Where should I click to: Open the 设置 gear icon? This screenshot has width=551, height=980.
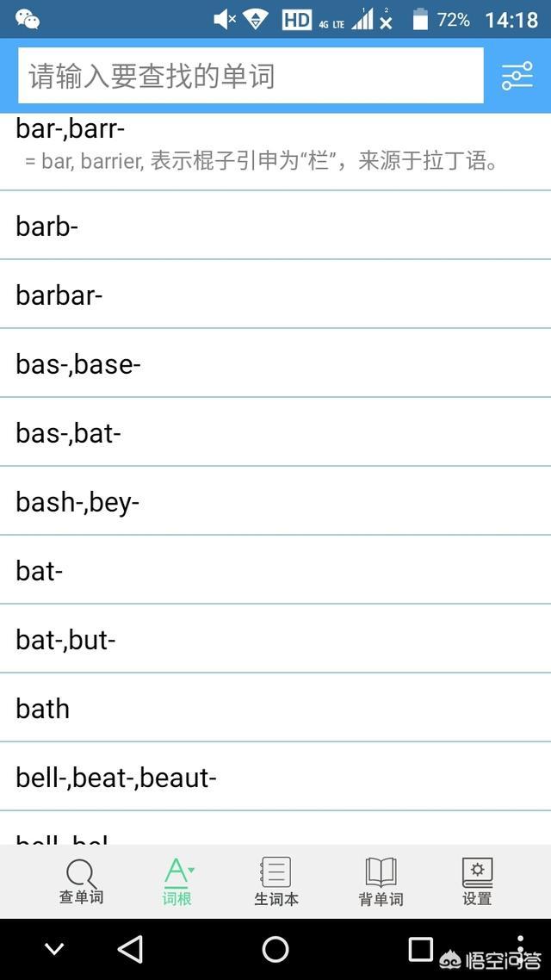click(477, 872)
